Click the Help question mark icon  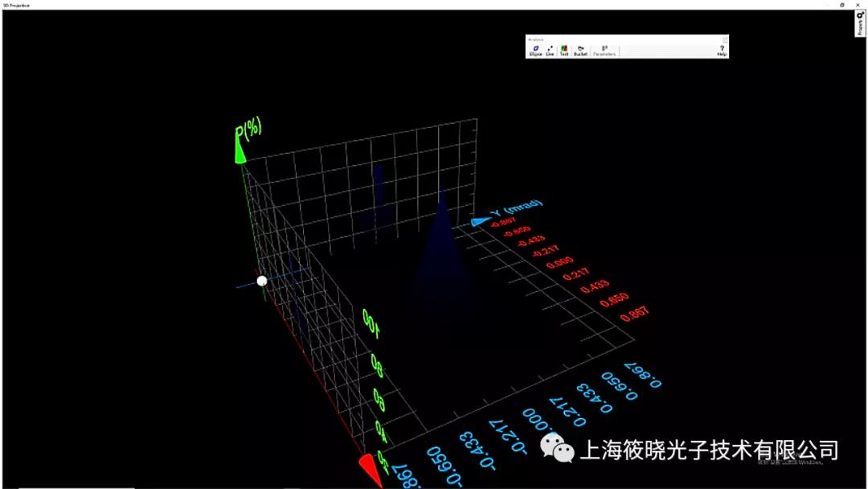click(721, 46)
